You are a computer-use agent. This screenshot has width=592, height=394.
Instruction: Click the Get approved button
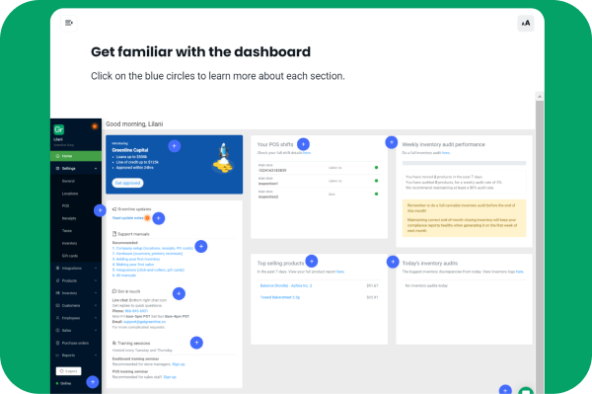coord(128,183)
